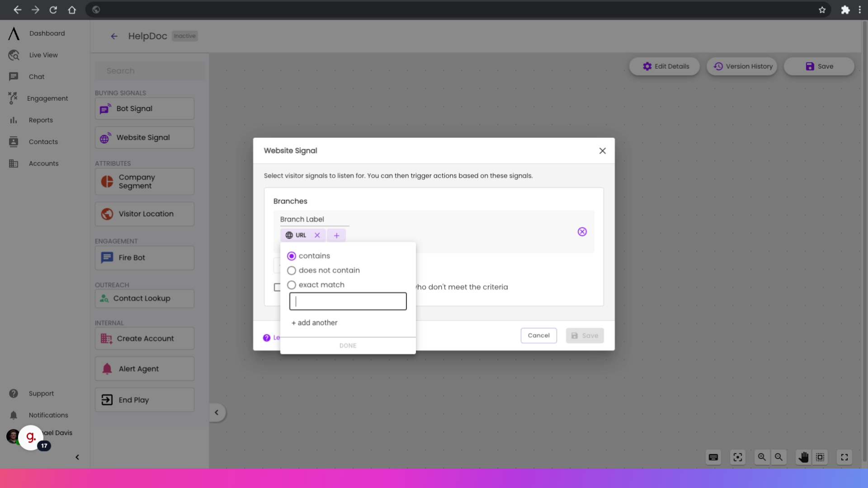868x488 pixels.
Task: Click Notifications bell icon
Action: coord(13,415)
